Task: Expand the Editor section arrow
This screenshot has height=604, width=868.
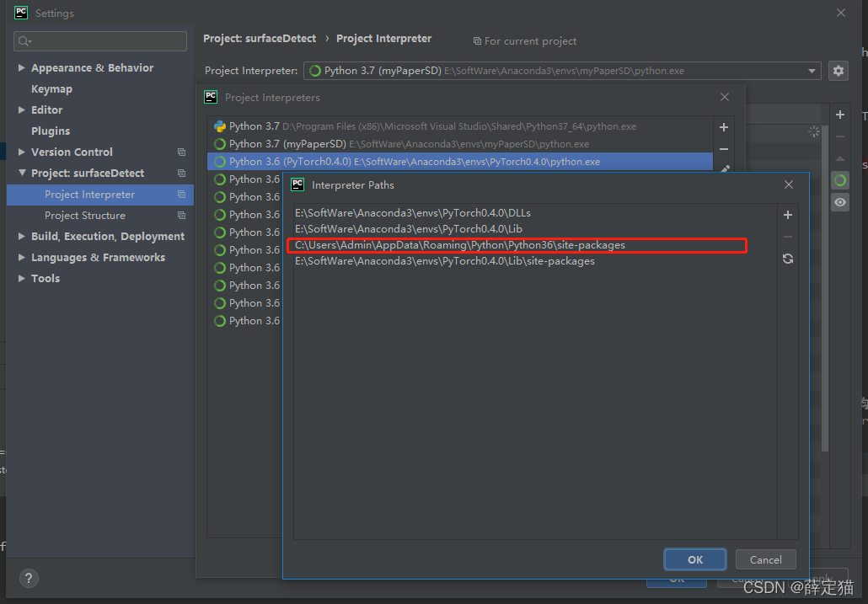Action: coord(22,110)
